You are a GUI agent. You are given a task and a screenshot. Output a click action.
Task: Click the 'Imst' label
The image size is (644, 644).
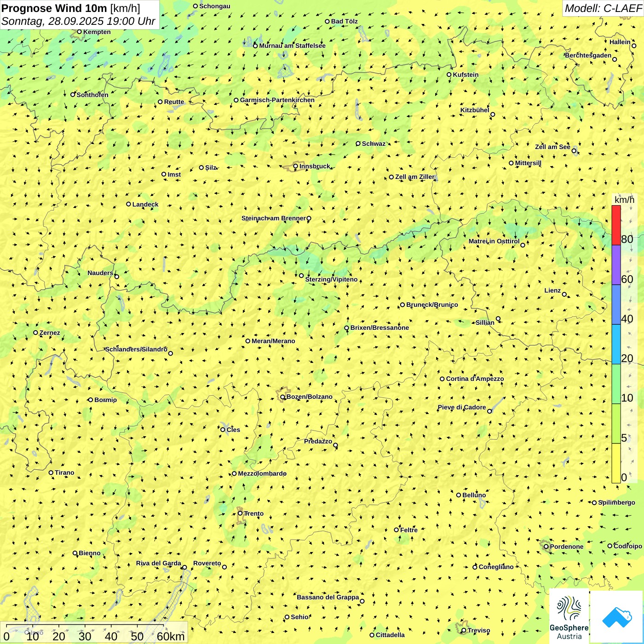coord(174,174)
